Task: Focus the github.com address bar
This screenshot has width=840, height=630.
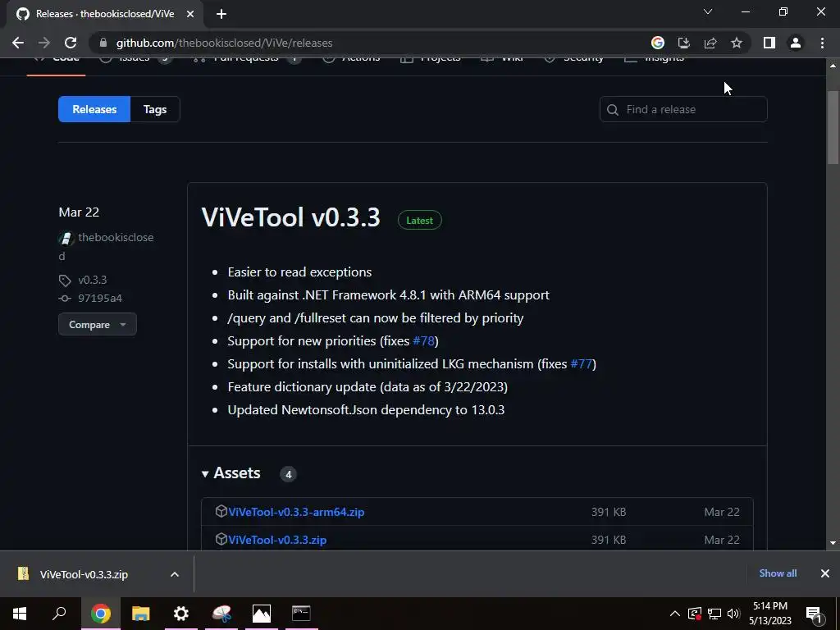Action: point(370,43)
